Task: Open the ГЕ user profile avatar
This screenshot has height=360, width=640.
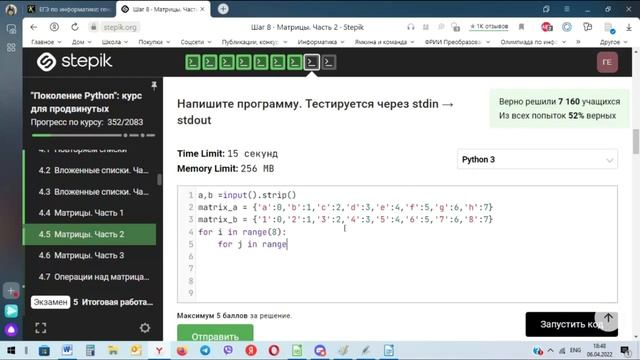Action: coord(607,62)
